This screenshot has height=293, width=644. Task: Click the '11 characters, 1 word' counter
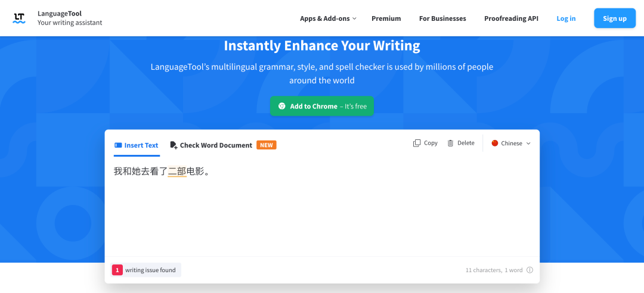[x=494, y=270]
